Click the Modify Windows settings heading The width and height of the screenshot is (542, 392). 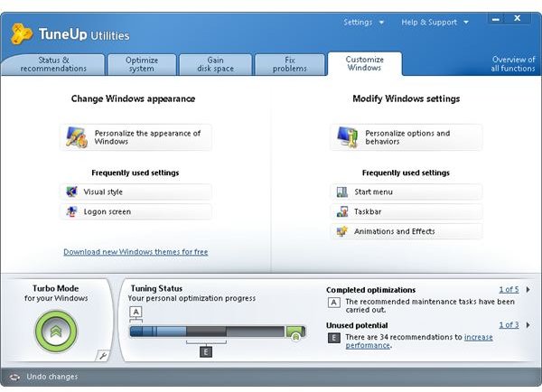tap(406, 98)
